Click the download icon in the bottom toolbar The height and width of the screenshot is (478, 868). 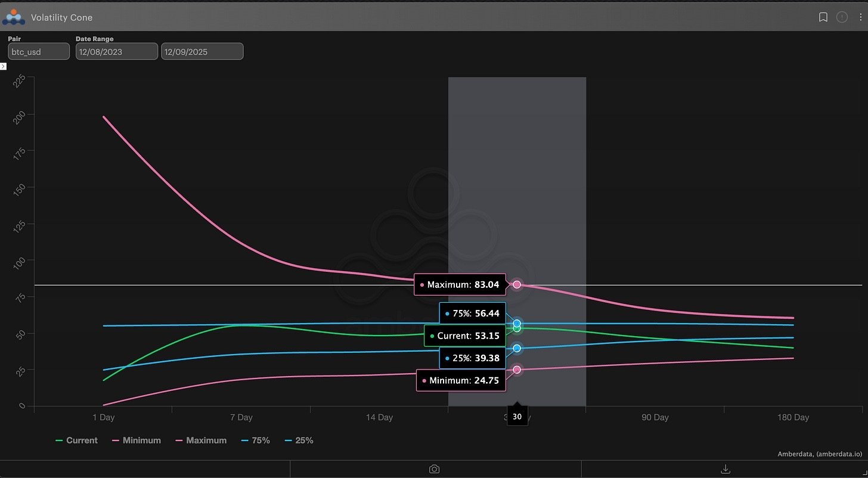(x=725, y=468)
